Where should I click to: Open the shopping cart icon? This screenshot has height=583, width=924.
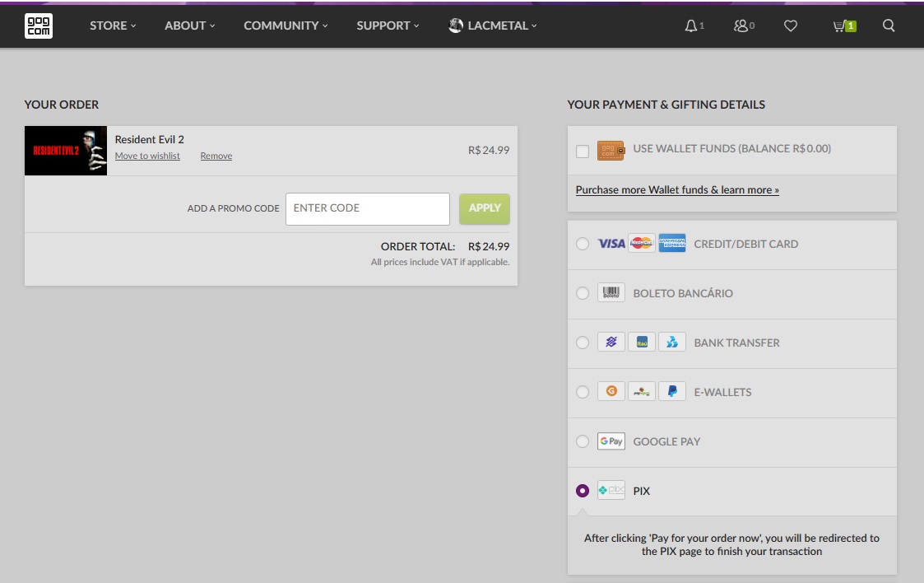(x=844, y=26)
